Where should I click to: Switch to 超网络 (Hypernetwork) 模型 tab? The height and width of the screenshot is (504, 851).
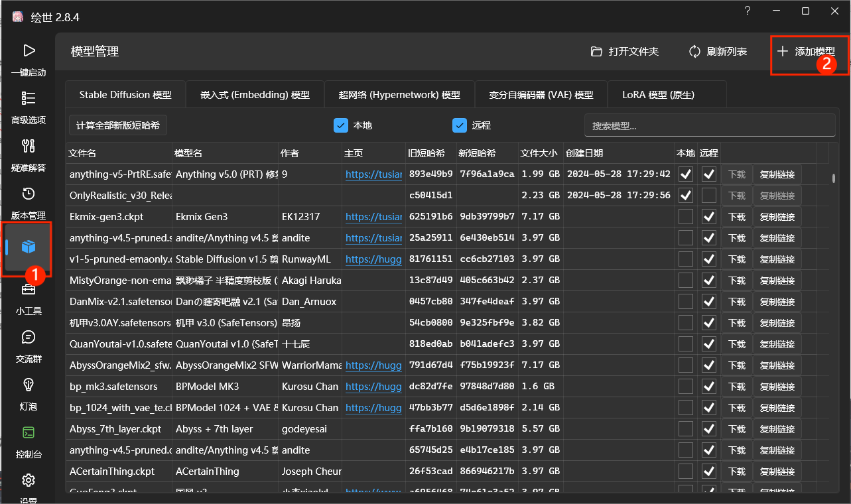pos(399,95)
